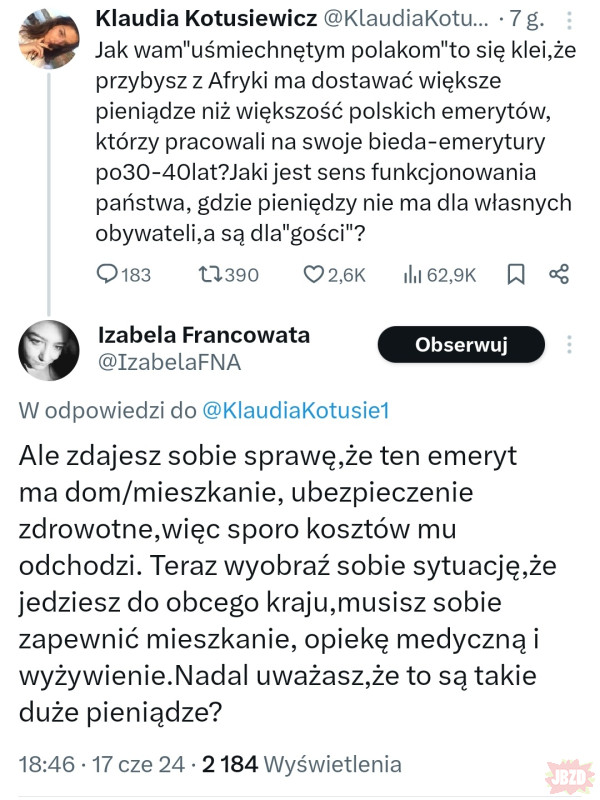
Task: Bookmark Klaudia's tweet
Action: 516,274
